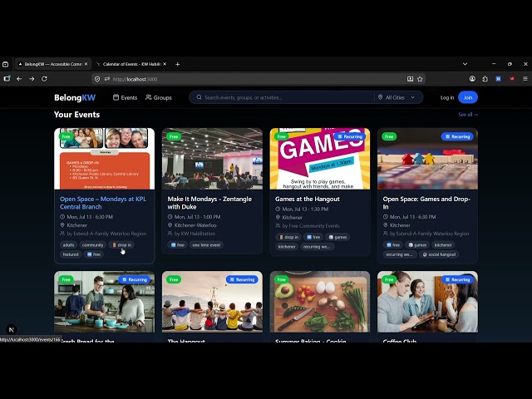Viewport: 532px width, 399px height.
Task: Click the blue extension icon in toolbar
Action: point(498,79)
